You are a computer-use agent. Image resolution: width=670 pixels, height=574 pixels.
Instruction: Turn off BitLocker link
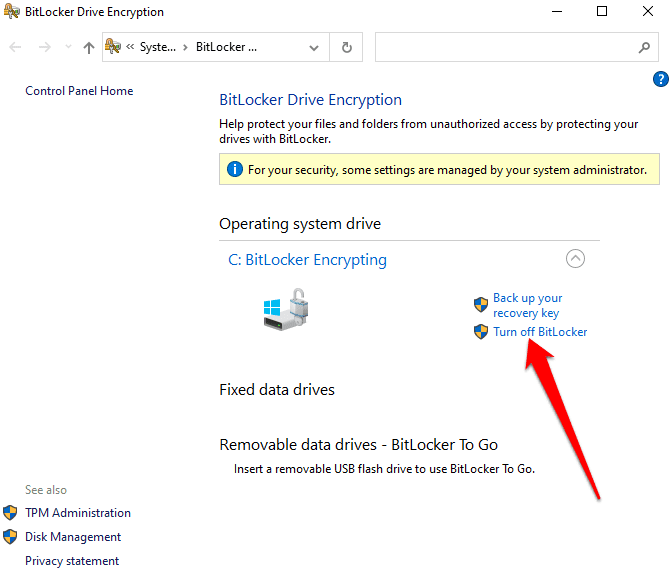pyautogui.click(x=540, y=332)
